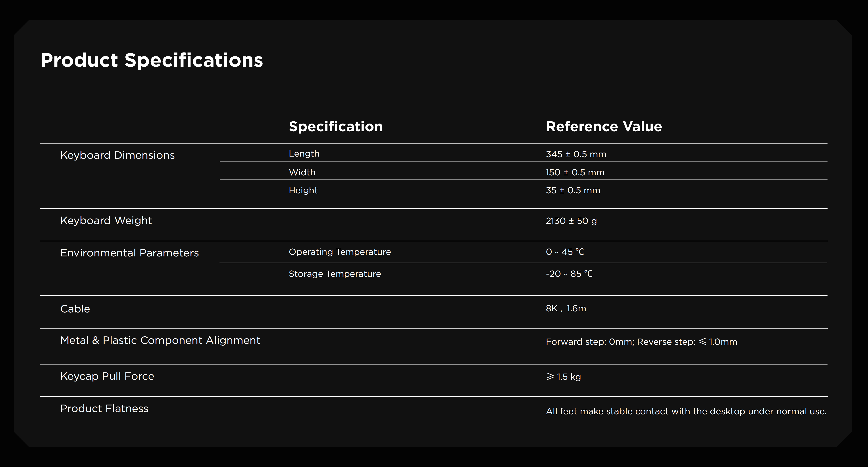Click the Width specification label
Screen dimensions: 868x467
click(302, 172)
